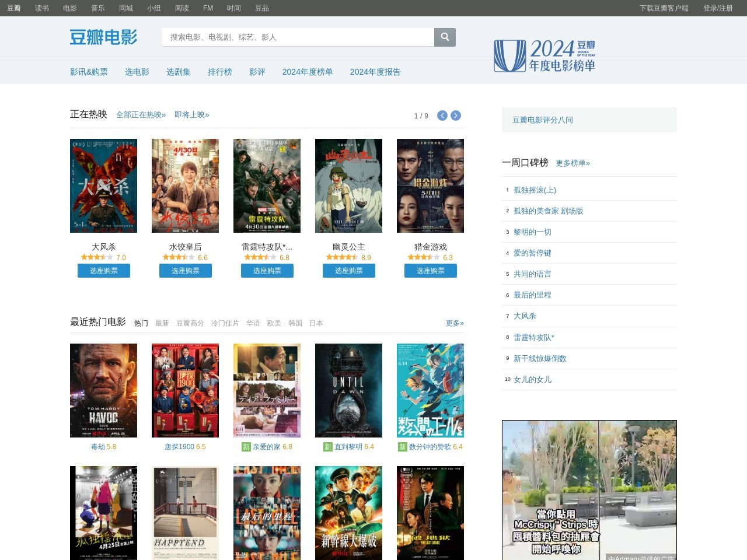Open Havoc 毒劫 poster

click(103, 390)
